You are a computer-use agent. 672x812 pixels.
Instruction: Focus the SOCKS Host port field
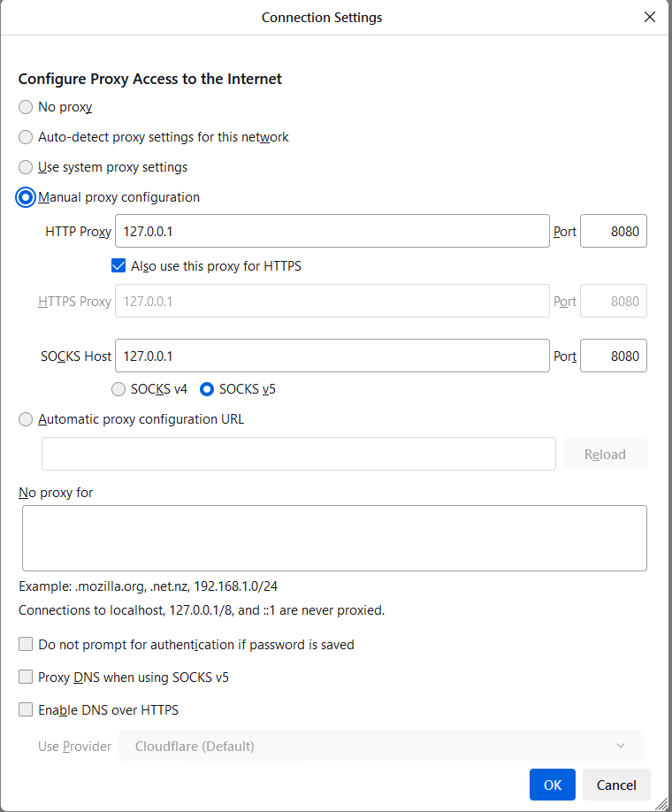click(613, 356)
